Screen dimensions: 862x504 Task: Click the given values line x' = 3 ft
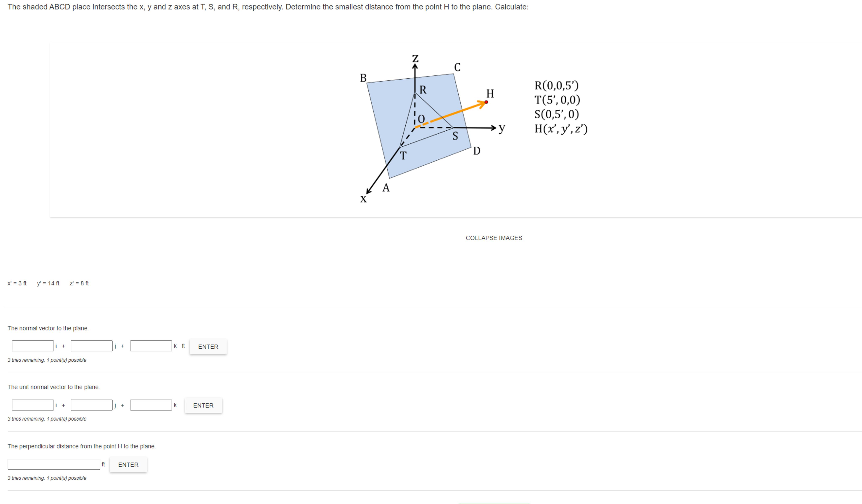(17, 283)
